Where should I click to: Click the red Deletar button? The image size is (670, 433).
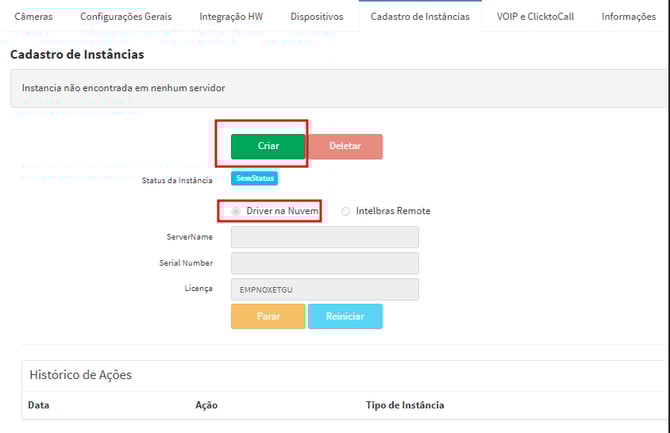point(344,146)
